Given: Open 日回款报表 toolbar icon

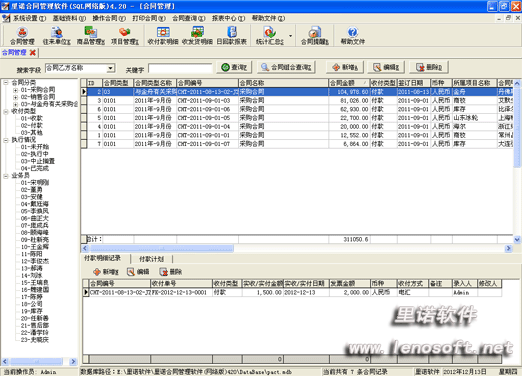Looking at the screenshot, I should coord(232,36).
